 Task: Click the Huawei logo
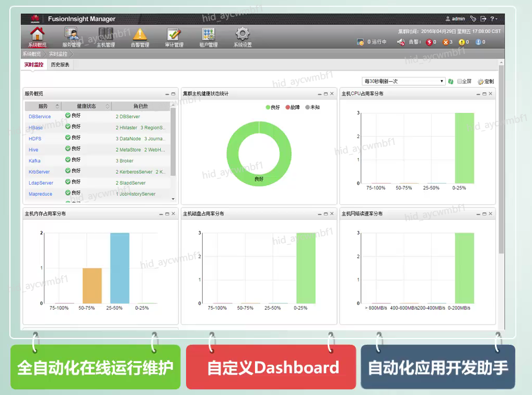[35, 19]
